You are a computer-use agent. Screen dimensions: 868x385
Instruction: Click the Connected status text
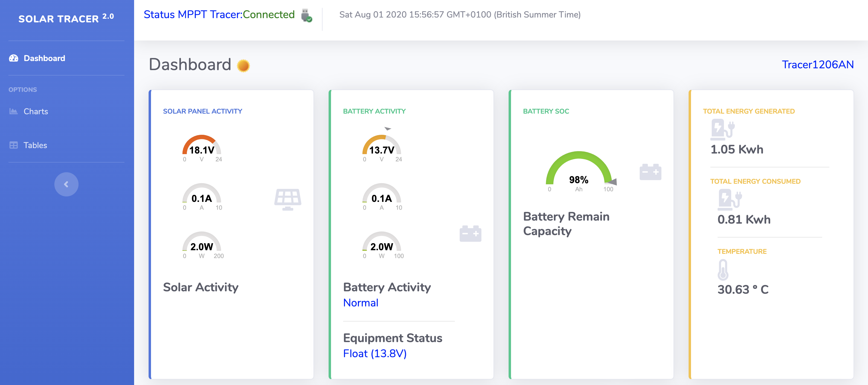point(268,15)
